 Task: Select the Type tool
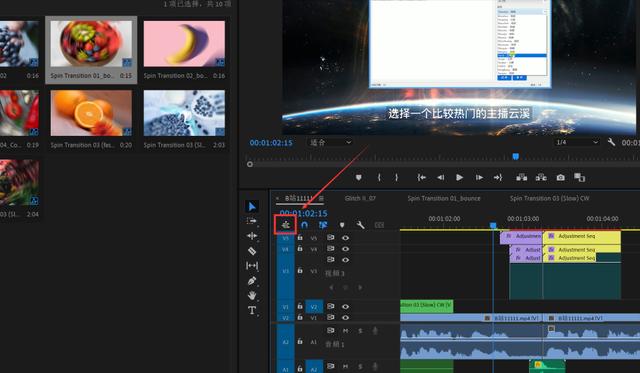(252, 311)
